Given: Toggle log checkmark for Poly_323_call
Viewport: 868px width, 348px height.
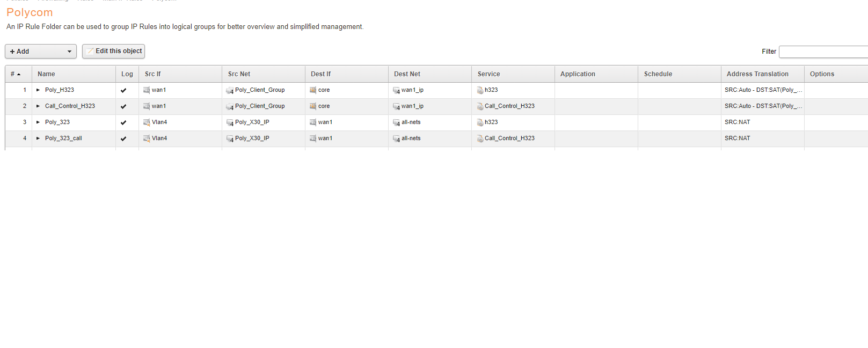Looking at the screenshot, I should [x=123, y=139].
